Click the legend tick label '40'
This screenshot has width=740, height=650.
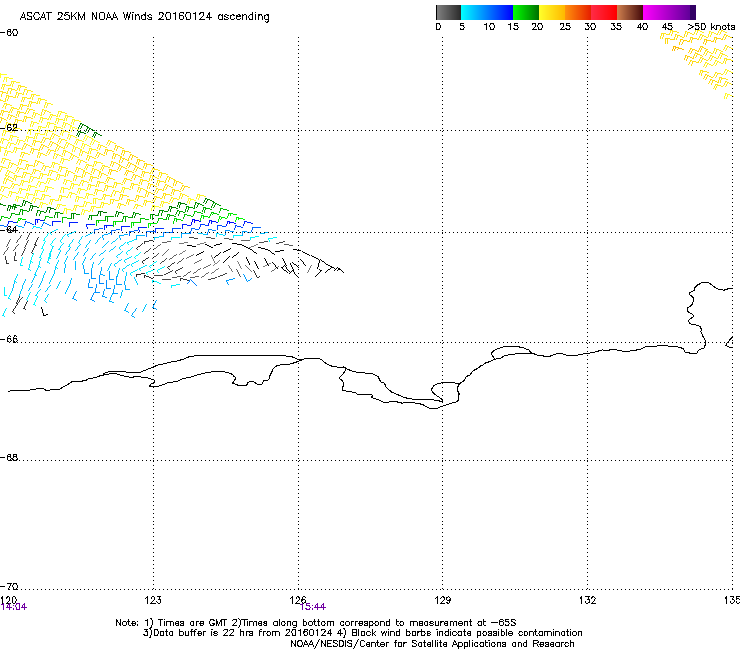coord(642,27)
